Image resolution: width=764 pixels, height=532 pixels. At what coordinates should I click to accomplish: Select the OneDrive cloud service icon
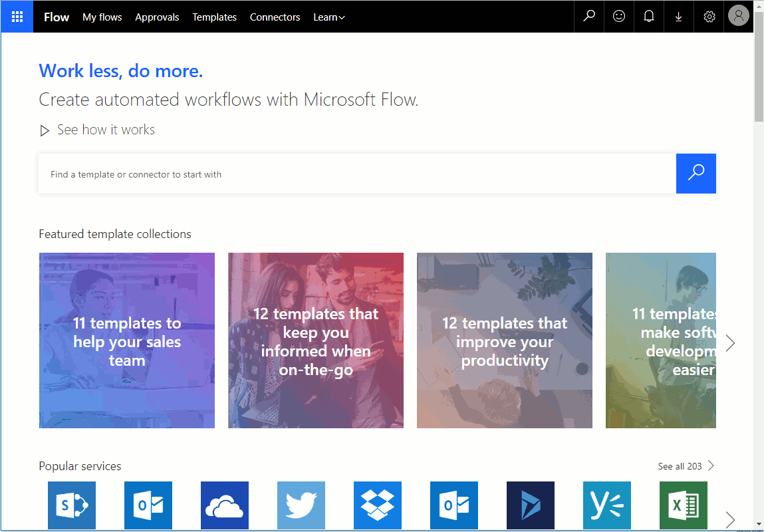pyautogui.click(x=225, y=505)
